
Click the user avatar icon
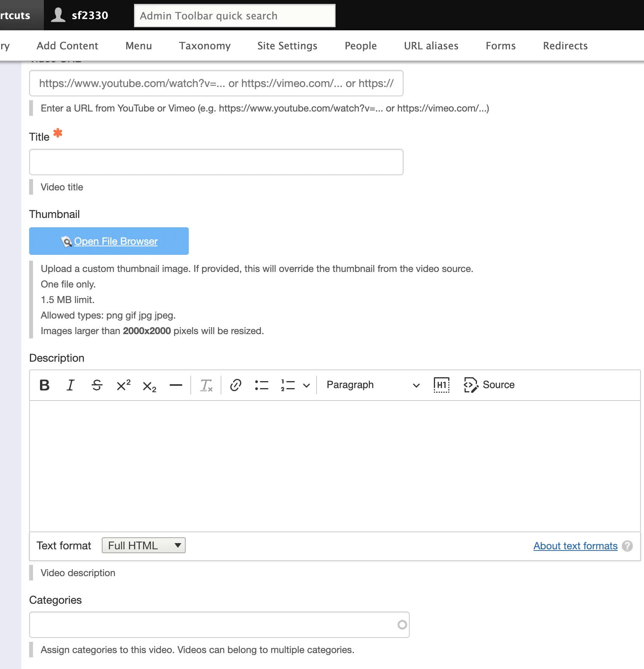(58, 15)
